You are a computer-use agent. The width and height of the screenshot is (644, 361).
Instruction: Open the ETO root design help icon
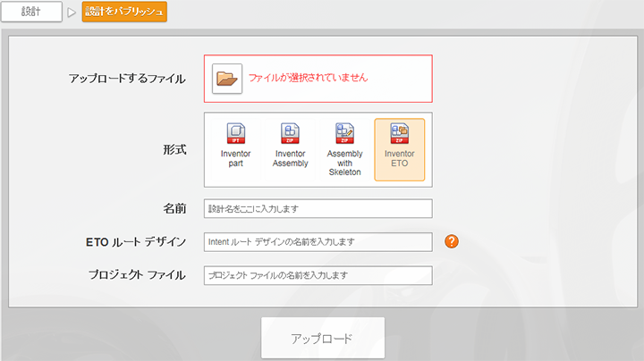(452, 241)
